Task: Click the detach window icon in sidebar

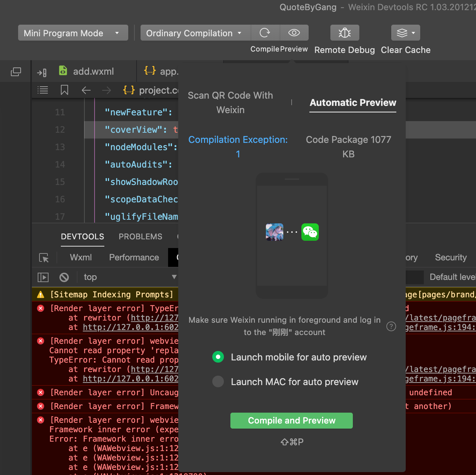Action: [16, 72]
